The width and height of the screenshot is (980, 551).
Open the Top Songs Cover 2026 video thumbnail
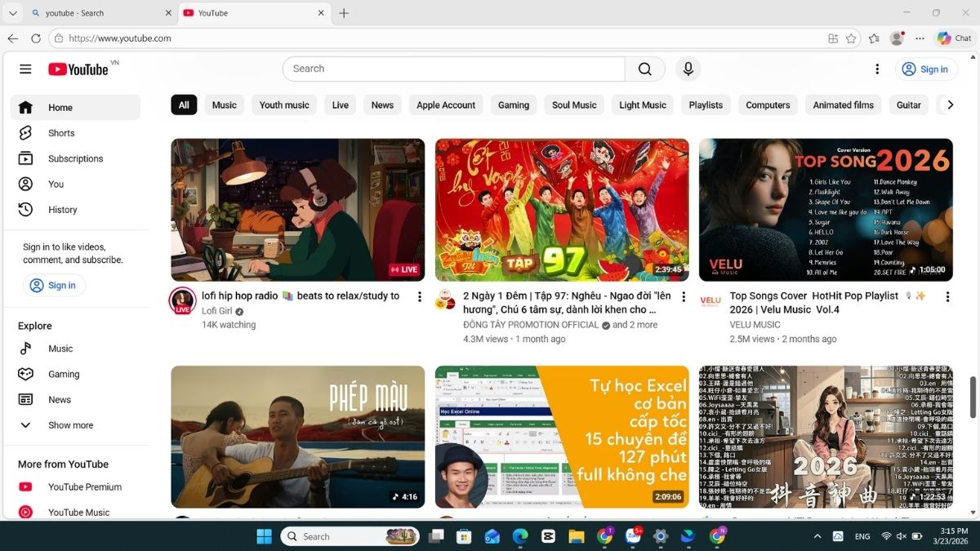(825, 209)
